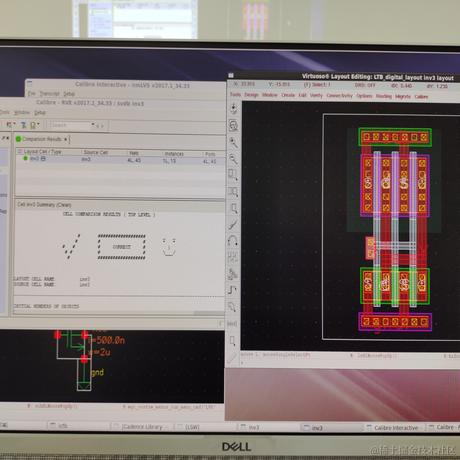Screen dimensions: 460x460
Task: Open the search dropdown arrow in RVE toolbar
Action: pos(93,125)
